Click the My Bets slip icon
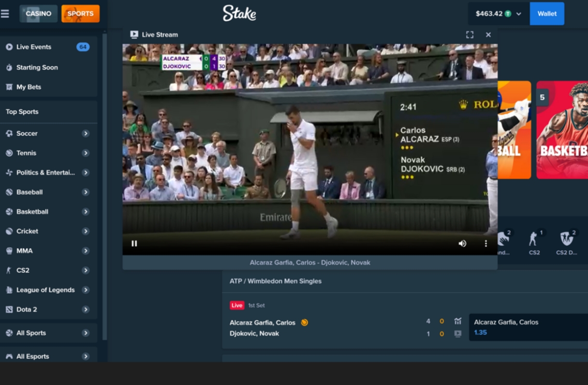Image resolution: width=588 pixels, height=385 pixels. point(9,87)
